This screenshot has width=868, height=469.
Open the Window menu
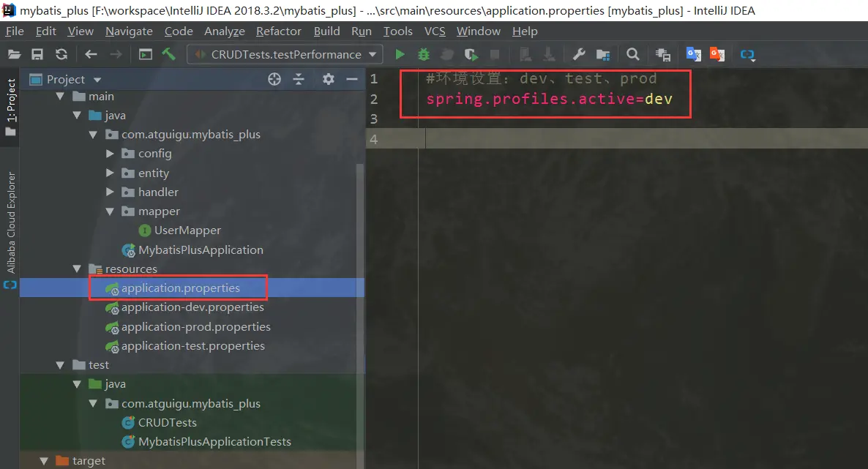pos(479,31)
